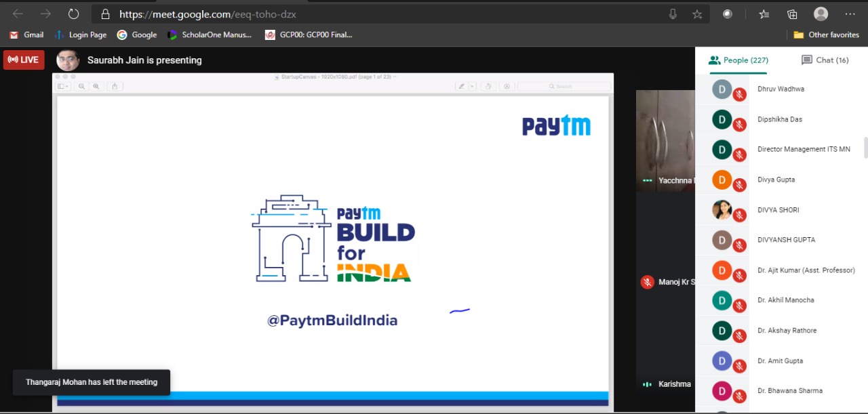Select Dr. Ajit Kumar (Asst. Professor)
868x414 pixels.
coord(806,270)
